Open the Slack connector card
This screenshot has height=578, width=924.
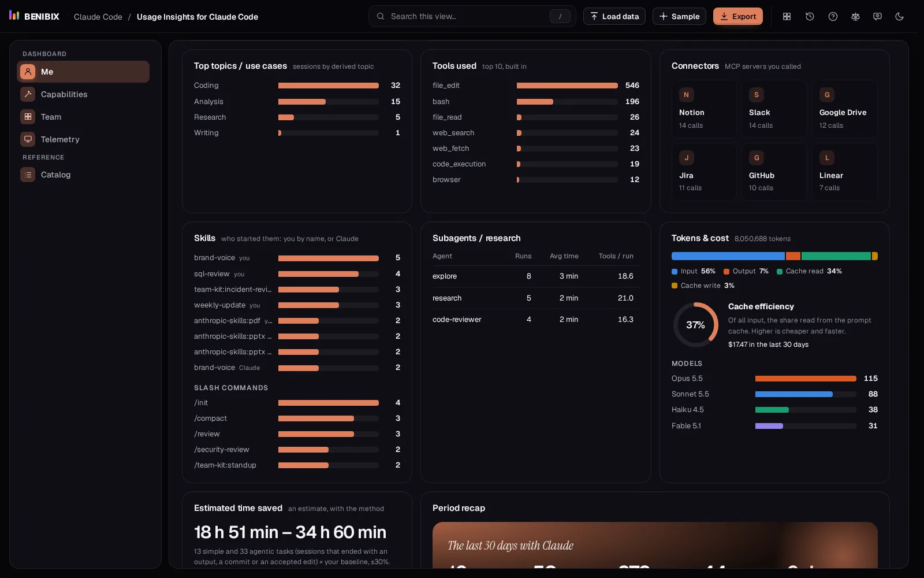point(774,109)
